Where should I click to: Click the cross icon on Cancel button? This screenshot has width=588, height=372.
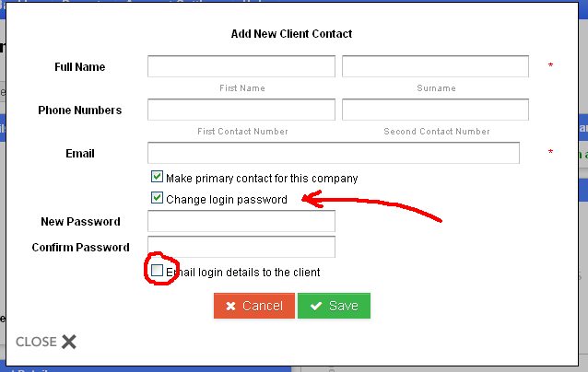point(230,306)
